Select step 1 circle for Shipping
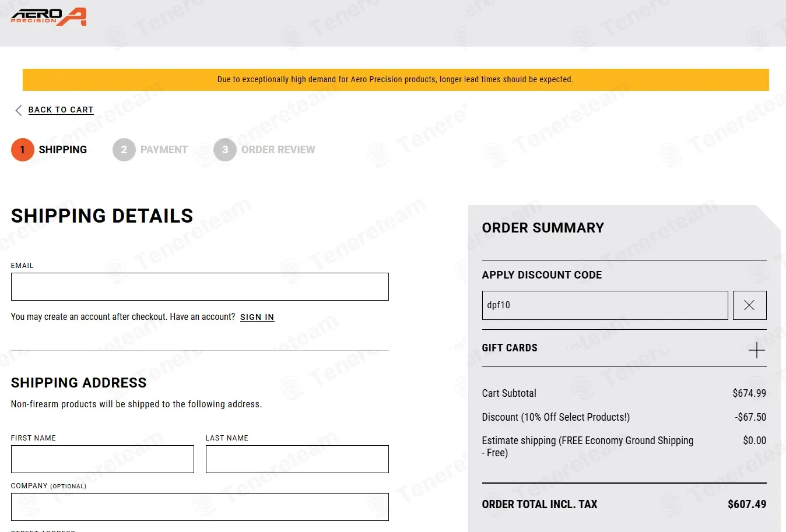 [x=22, y=150]
